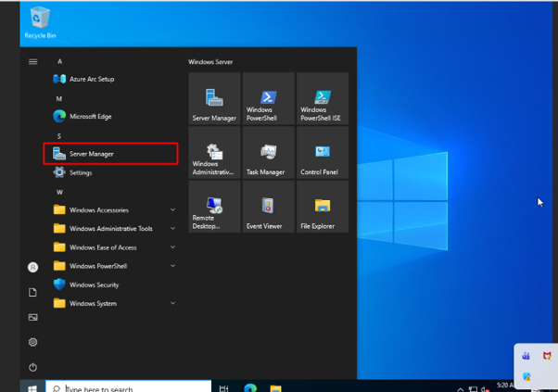This screenshot has height=392, width=558.
Task: Open Microsoft Edge from the taskbar
Action: tap(250, 387)
